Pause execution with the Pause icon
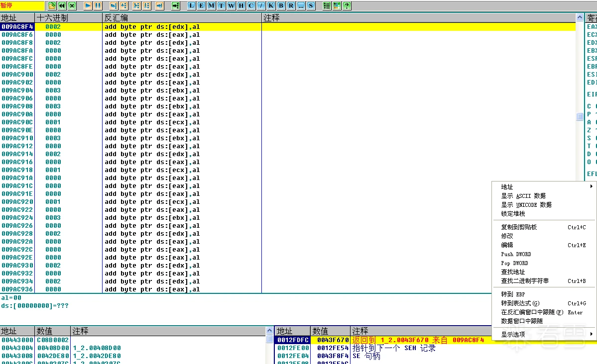Viewport: 597px width, 364px height. (x=98, y=6)
